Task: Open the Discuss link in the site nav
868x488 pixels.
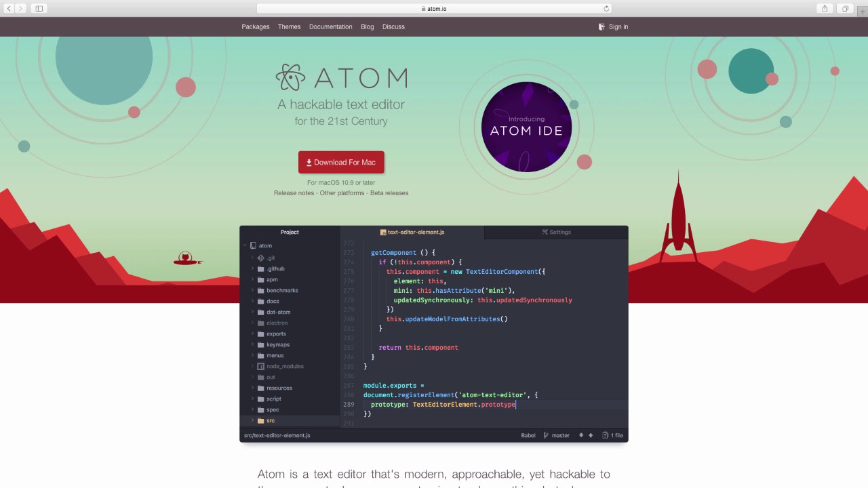Action: pos(393,26)
